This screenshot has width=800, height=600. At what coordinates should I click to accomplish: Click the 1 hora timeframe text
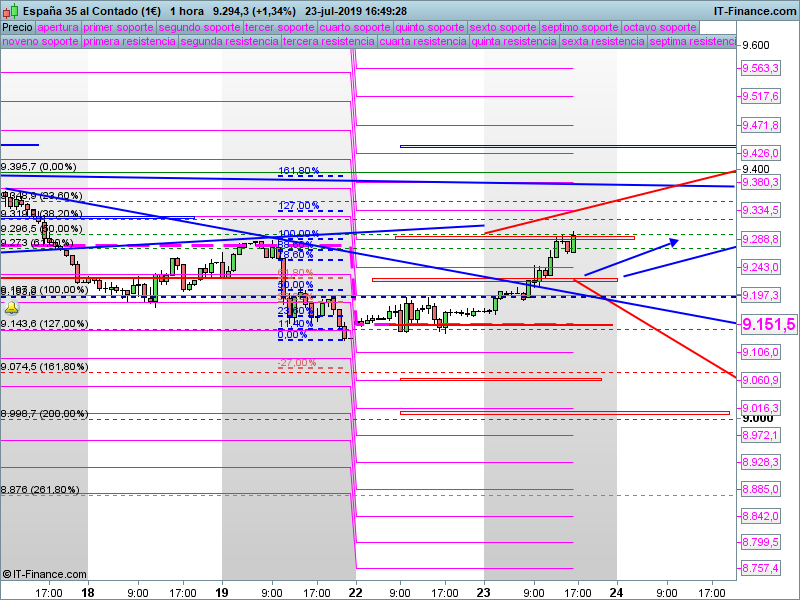tap(187, 11)
